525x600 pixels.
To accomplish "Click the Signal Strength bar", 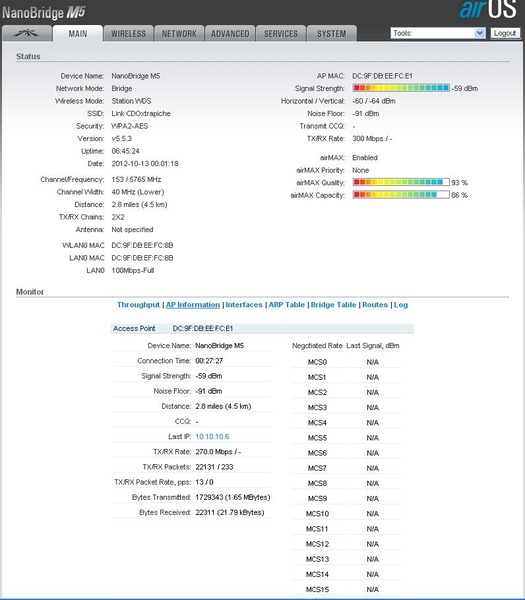I will tap(401, 88).
